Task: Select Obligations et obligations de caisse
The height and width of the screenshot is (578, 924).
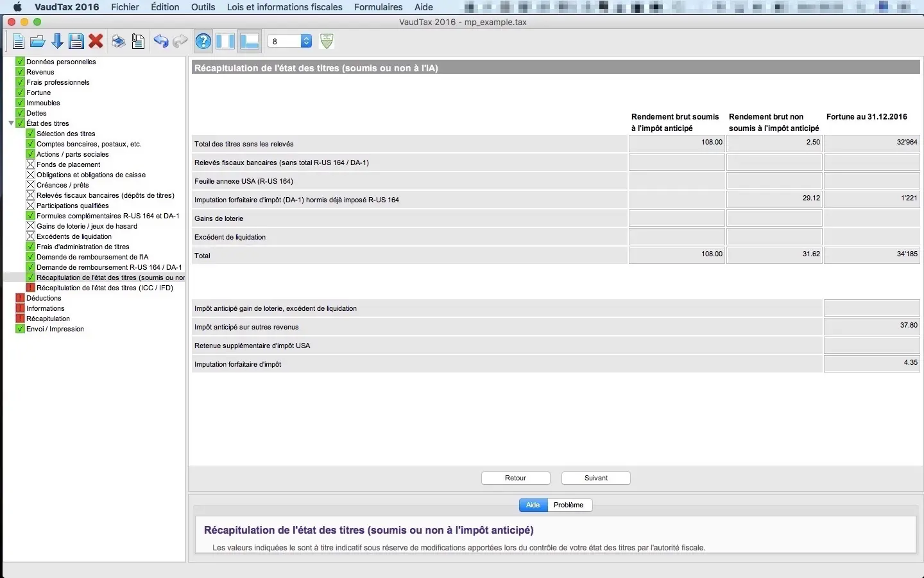Action: coord(91,175)
